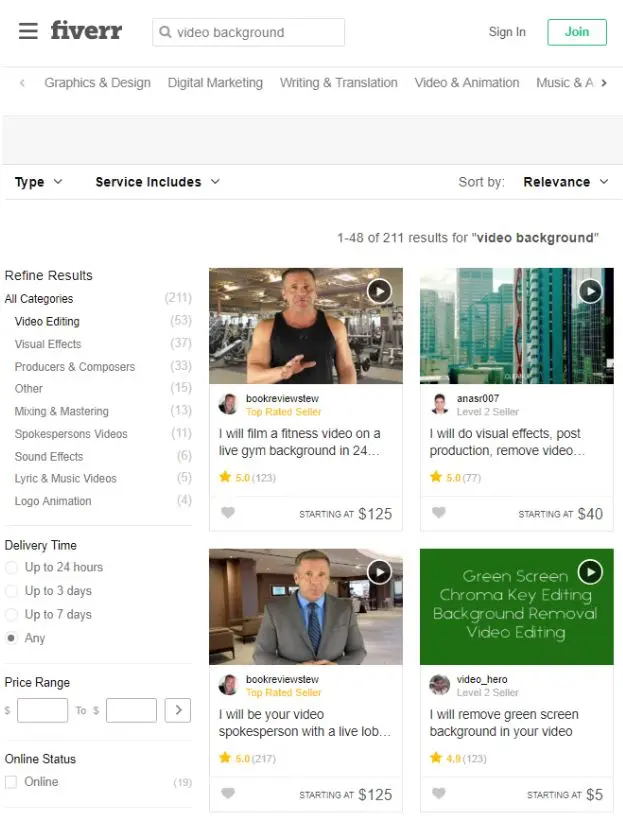Image resolution: width=623 pixels, height=822 pixels.
Task: Play the fitness gym video preview
Action: click(x=378, y=291)
